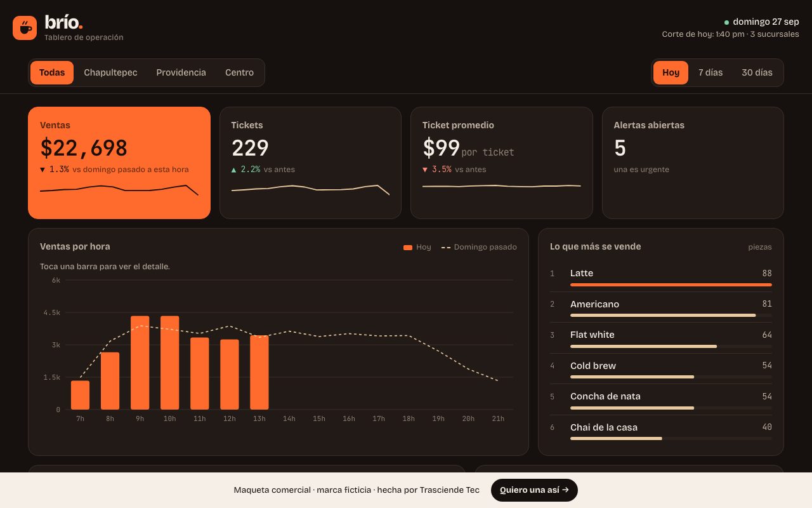Screen dimensions: 812x508
Task: Select the Hoy time range
Action: click(x=671, y=72)
